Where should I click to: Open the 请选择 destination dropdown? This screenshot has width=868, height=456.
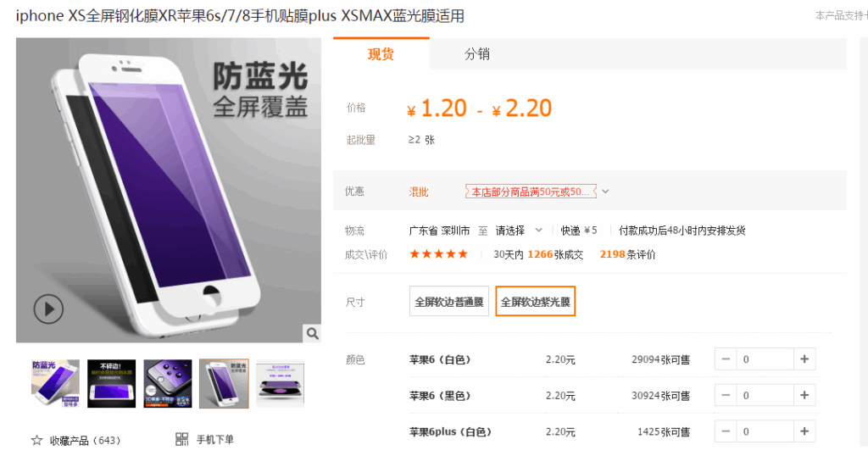click(519, 231)
